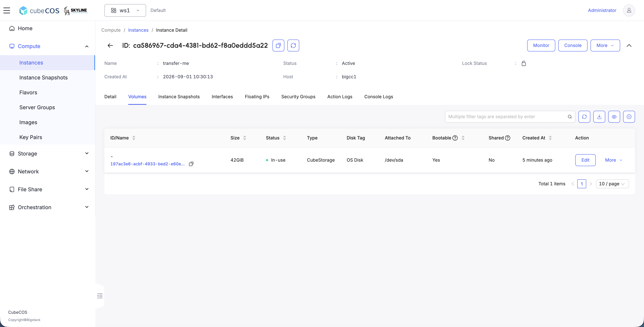Open the column visibility eye settings
644x327 pixels.
point(614,117)
